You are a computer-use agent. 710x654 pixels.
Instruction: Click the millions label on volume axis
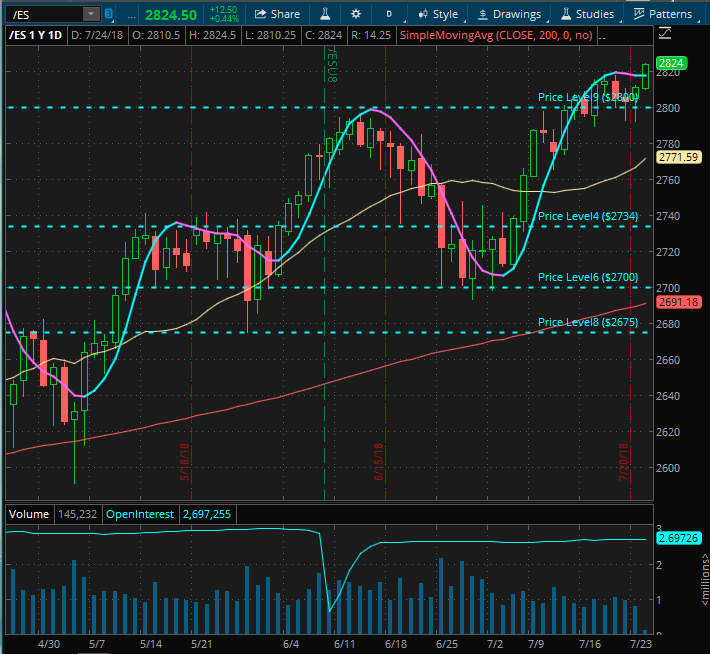click(x=705, y=579)
